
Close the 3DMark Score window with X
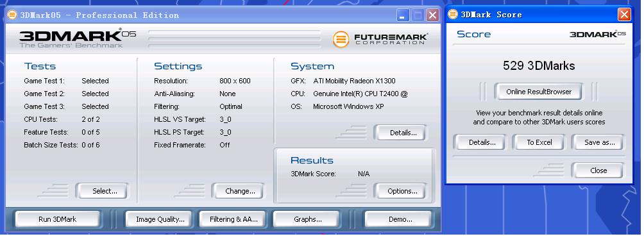(624, 15)
